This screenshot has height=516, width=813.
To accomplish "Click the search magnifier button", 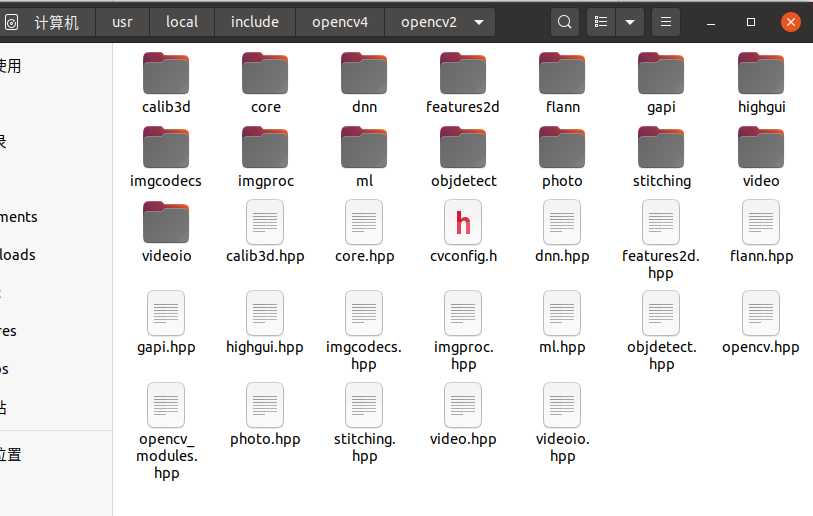I will 565,22.
